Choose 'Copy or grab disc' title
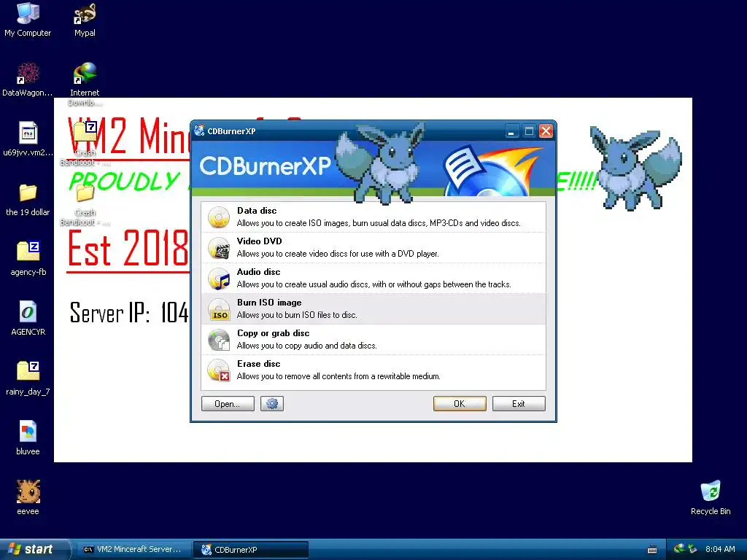747x560 pixels. [x=274, y=332]
